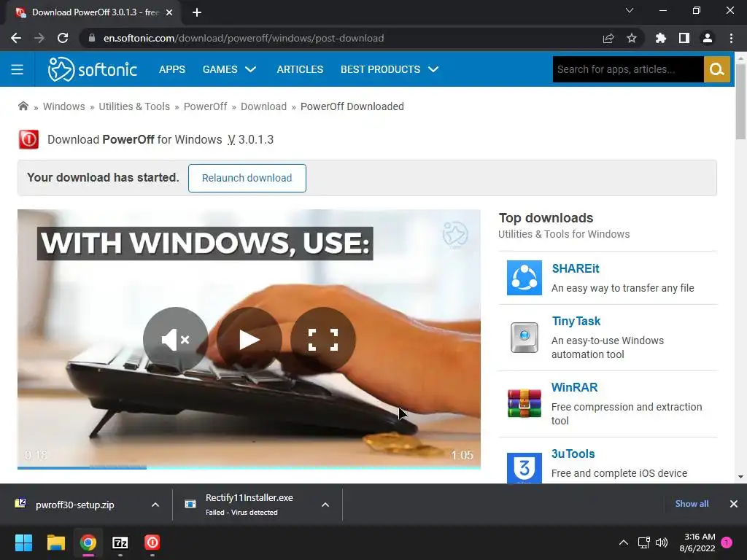Unmute the video with the speaker button
Viewport: 747px width, 560px height.
tap(175, 340)
